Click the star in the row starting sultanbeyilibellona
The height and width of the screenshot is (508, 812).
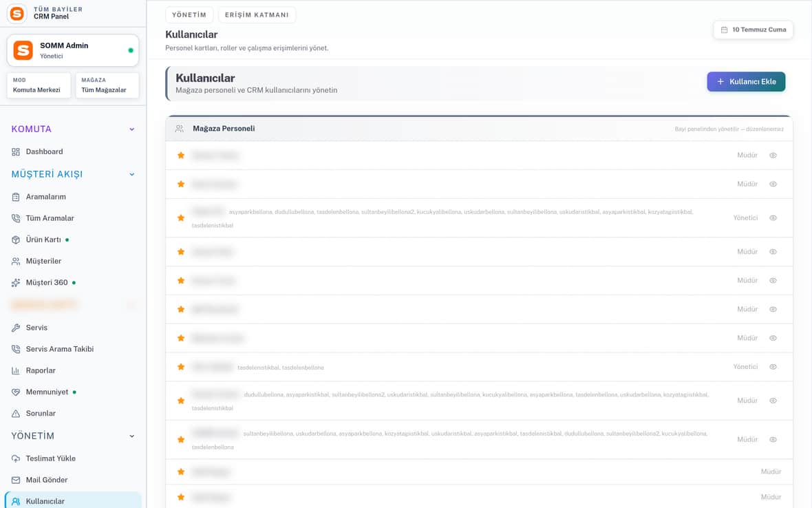click(181, 440)
